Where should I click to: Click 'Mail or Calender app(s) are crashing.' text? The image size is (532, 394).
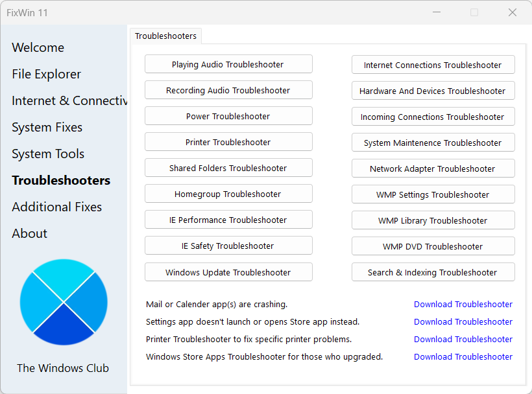217,304
